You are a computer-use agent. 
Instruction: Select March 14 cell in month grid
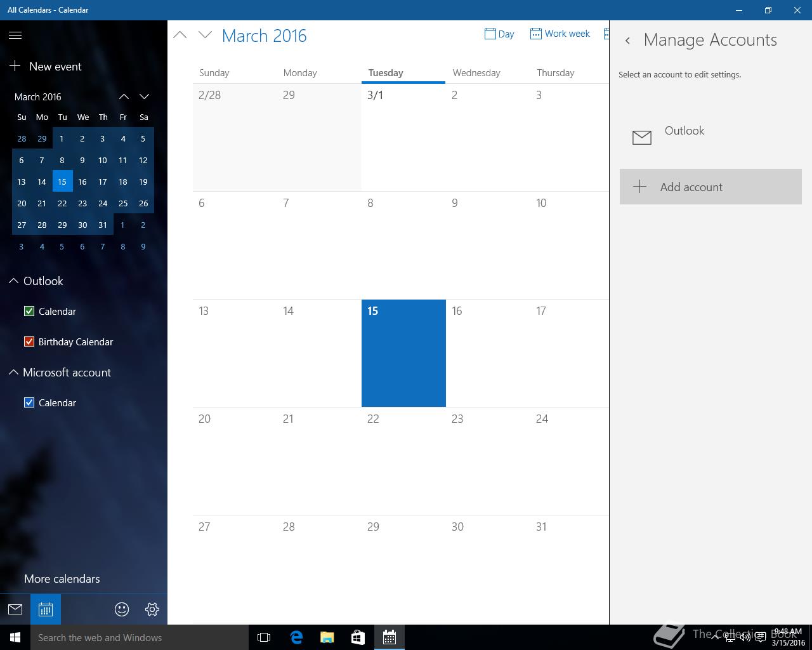point(319,353)
